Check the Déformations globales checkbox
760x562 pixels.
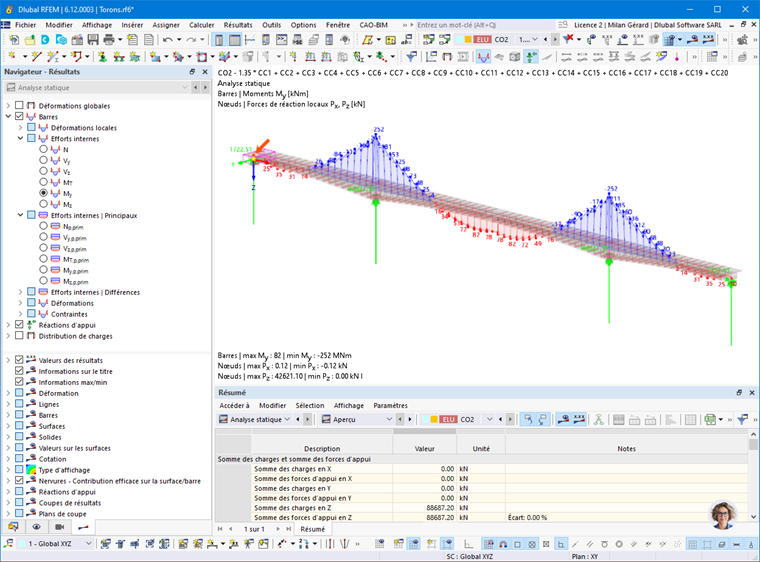[19, 105]
